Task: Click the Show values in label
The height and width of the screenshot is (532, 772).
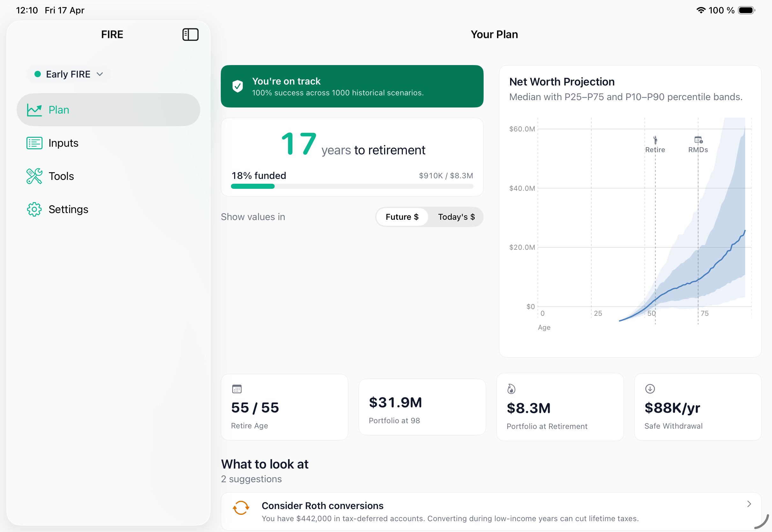Action: [253, 217]
